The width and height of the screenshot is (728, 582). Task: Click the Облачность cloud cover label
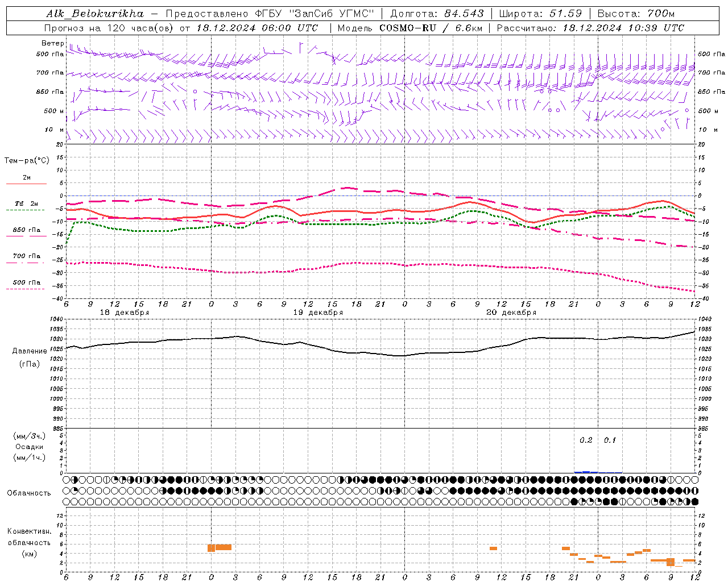pyautogui.click(x=29, y=493)
